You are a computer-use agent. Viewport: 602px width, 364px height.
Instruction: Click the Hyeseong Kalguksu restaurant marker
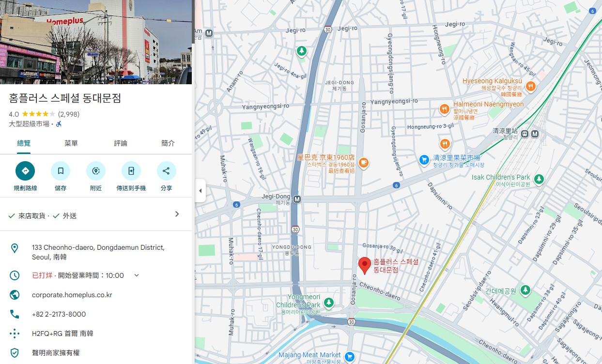pyautogui.click(x=531, y=86)
